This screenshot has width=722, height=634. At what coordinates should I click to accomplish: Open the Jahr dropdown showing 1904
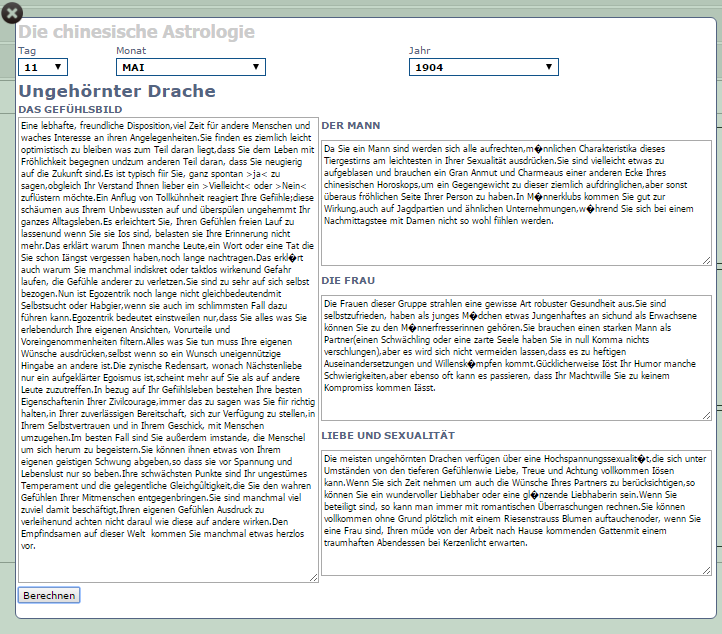pos(483,67)
